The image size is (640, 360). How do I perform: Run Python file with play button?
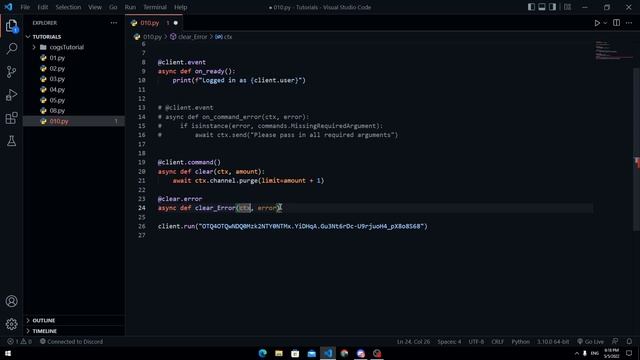click(597, 23)
